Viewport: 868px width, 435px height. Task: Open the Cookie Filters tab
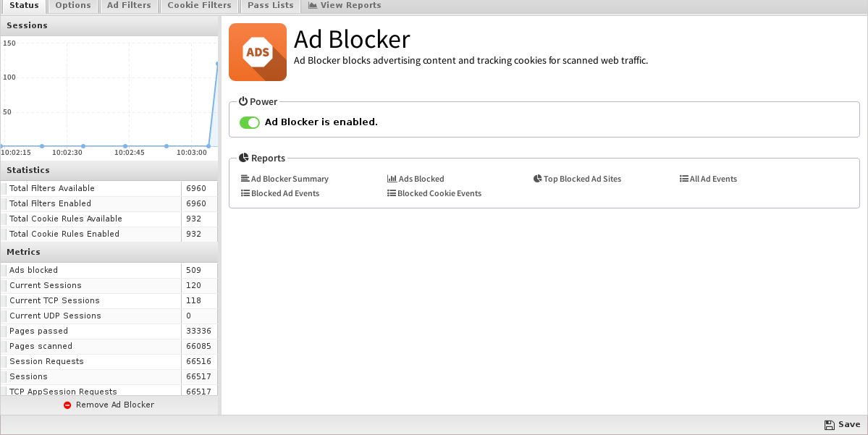199,6
